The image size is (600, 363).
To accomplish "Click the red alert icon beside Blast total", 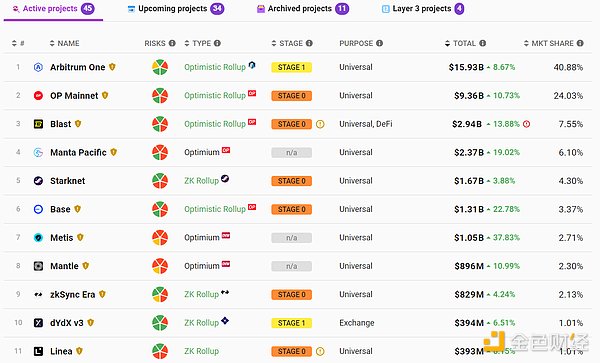I will 527,124.
